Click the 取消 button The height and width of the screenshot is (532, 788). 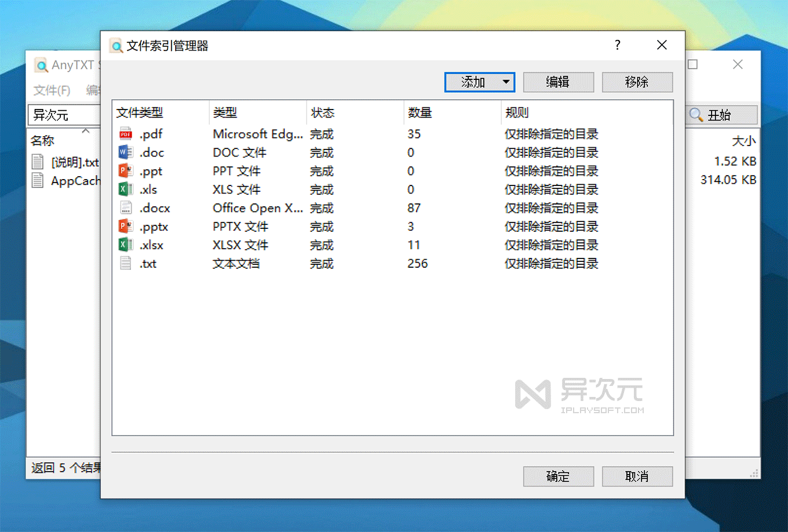pos(637,476)
